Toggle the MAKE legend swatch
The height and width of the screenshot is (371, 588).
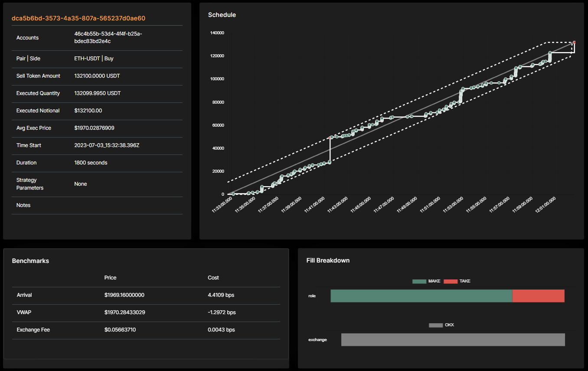tap(419, 281)
